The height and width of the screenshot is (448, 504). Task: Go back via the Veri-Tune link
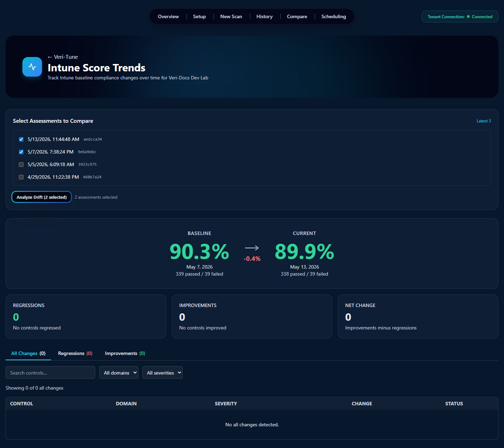point(63,57)
